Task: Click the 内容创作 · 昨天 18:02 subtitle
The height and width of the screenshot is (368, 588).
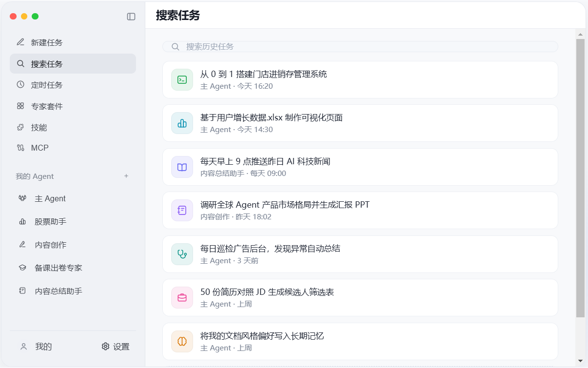Action: coord(236,217)
